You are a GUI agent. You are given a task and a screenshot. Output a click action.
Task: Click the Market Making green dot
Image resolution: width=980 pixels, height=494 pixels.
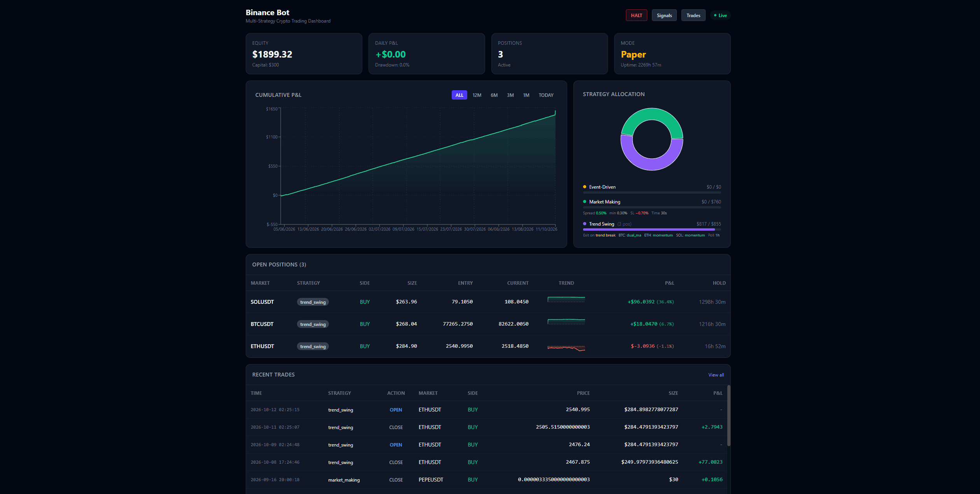pyautogui.click(x=585, y=202)
